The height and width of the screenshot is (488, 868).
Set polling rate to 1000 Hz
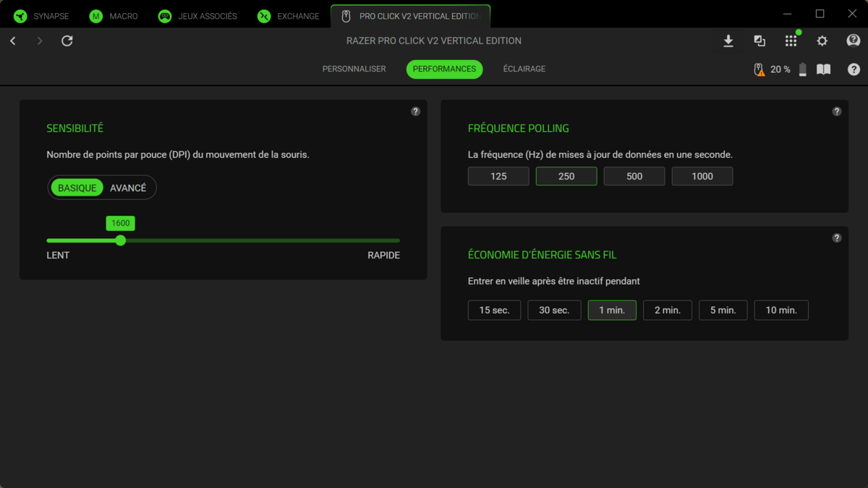coord(702,176)
